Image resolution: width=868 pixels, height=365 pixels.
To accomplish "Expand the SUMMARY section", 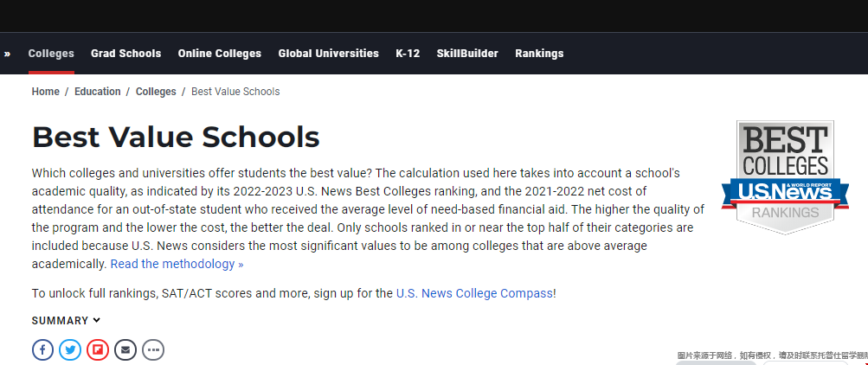I will tap(66, 321).
